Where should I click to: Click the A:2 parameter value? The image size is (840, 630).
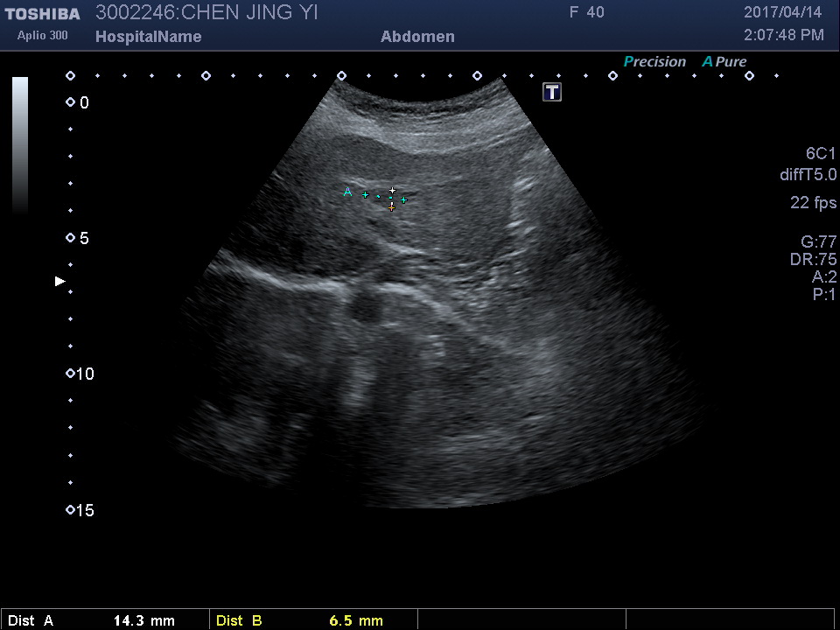click(824, 276)
